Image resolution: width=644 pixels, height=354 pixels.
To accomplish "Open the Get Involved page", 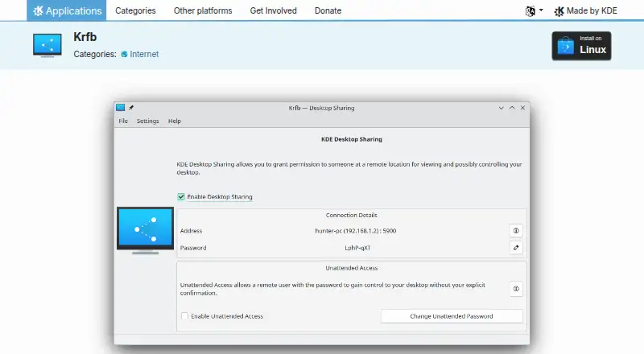I will [273, 10].
